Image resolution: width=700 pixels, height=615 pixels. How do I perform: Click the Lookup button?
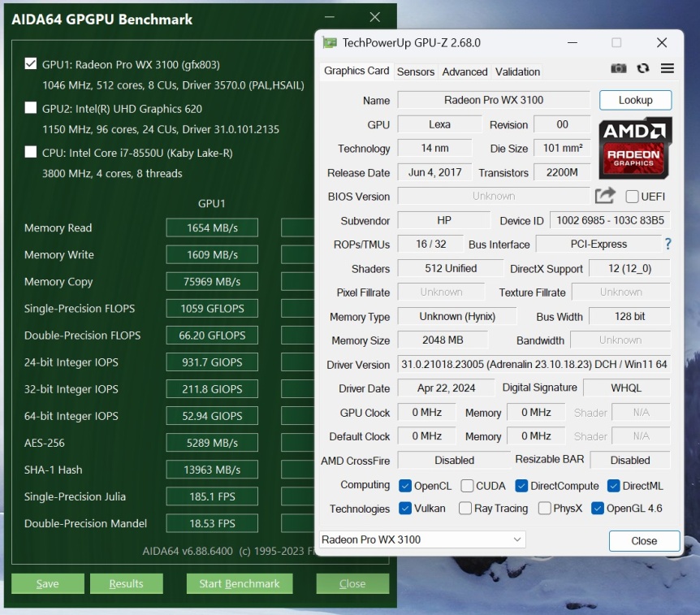[635, 100]
